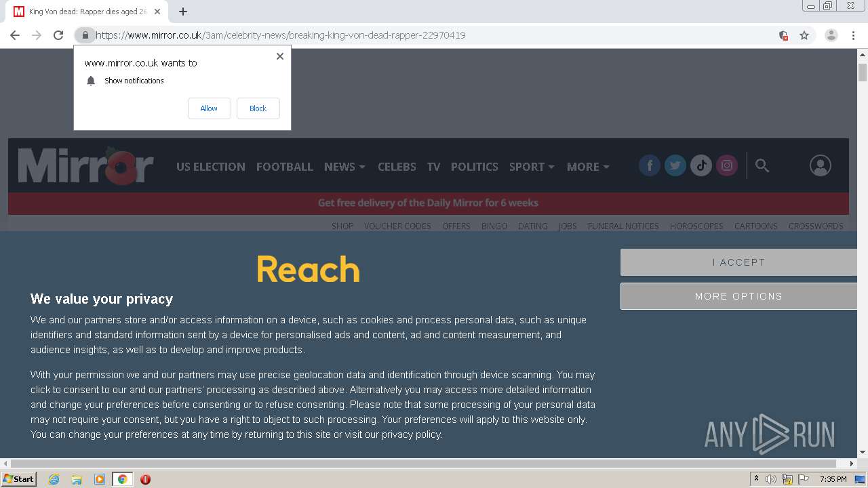Allow notifications from mirror.co.uk

point(209,108)
